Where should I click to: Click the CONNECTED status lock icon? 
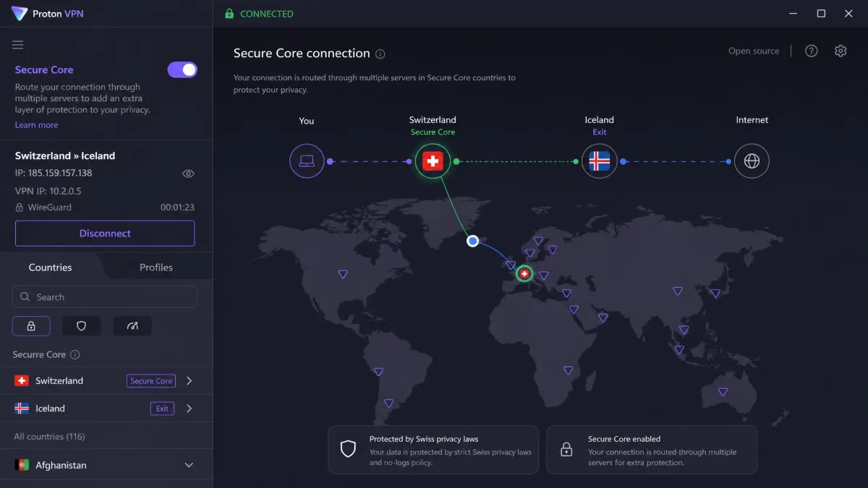(229, 14)
